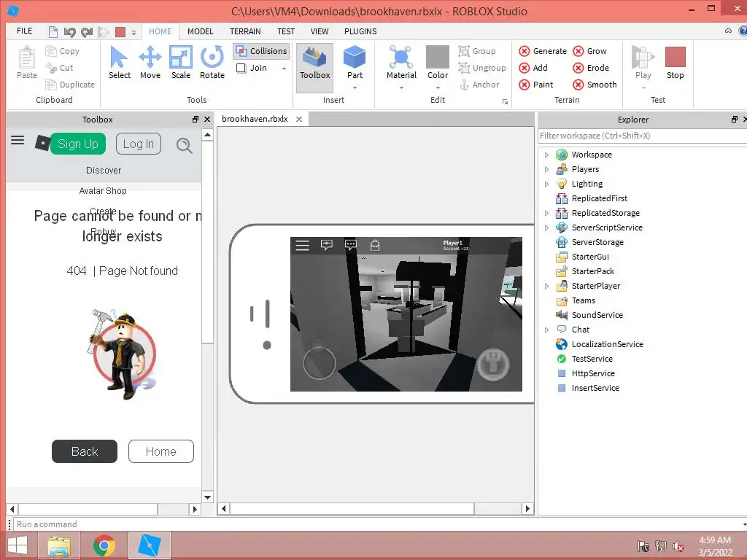Close the brookhaven.rbxlx document tab

[x=299, y=119]
